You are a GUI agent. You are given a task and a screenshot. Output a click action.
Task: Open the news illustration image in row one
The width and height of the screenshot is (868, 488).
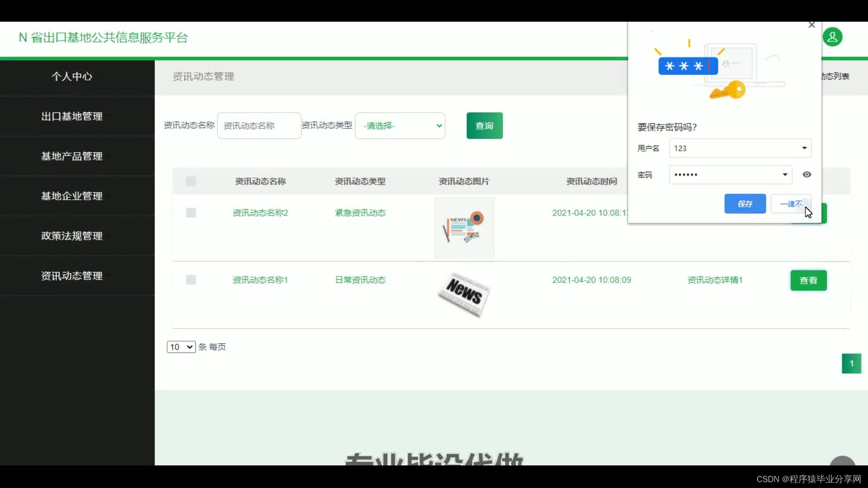[464, 228]
